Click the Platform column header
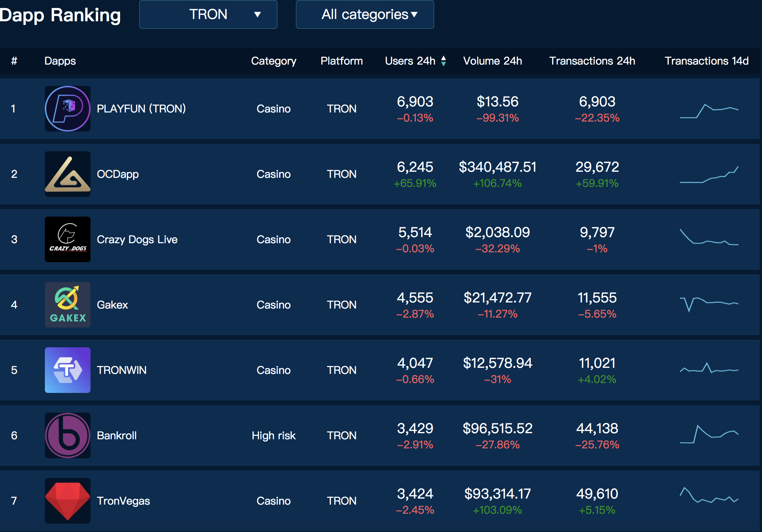Screen dimensions: 762x532 [342, 61]
